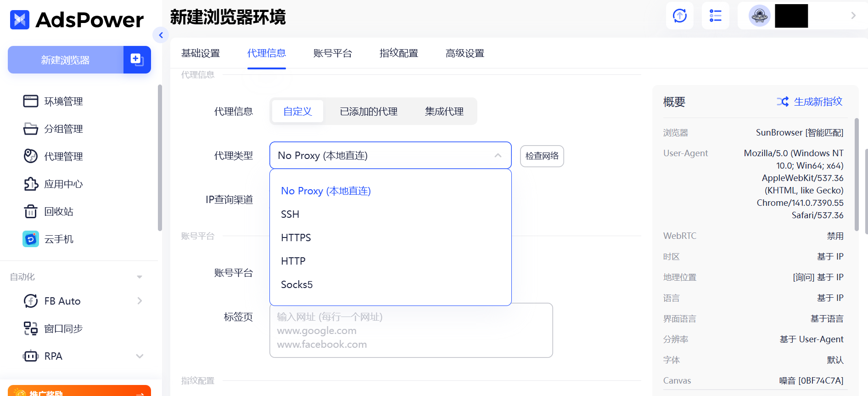Expand the account menu chevron

853,16
